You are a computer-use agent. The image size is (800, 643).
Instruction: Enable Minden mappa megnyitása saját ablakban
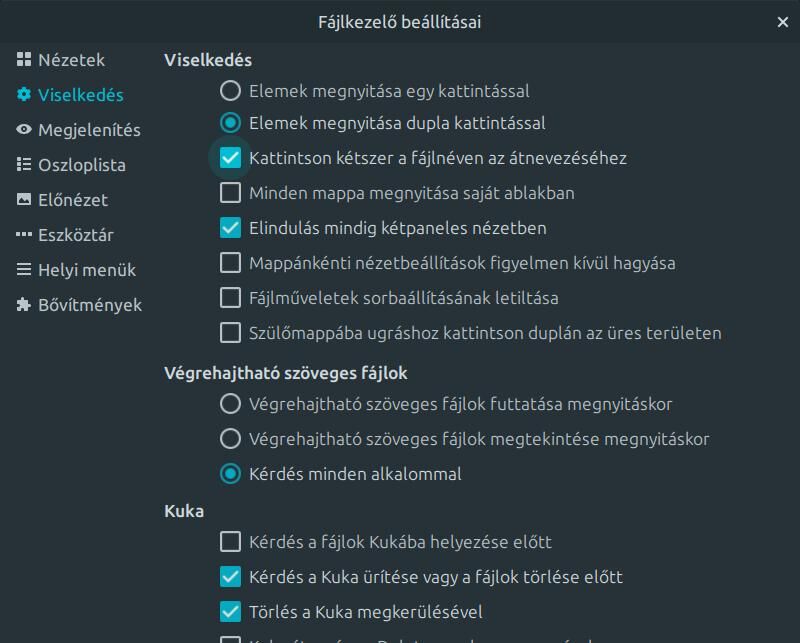[230, 193]
